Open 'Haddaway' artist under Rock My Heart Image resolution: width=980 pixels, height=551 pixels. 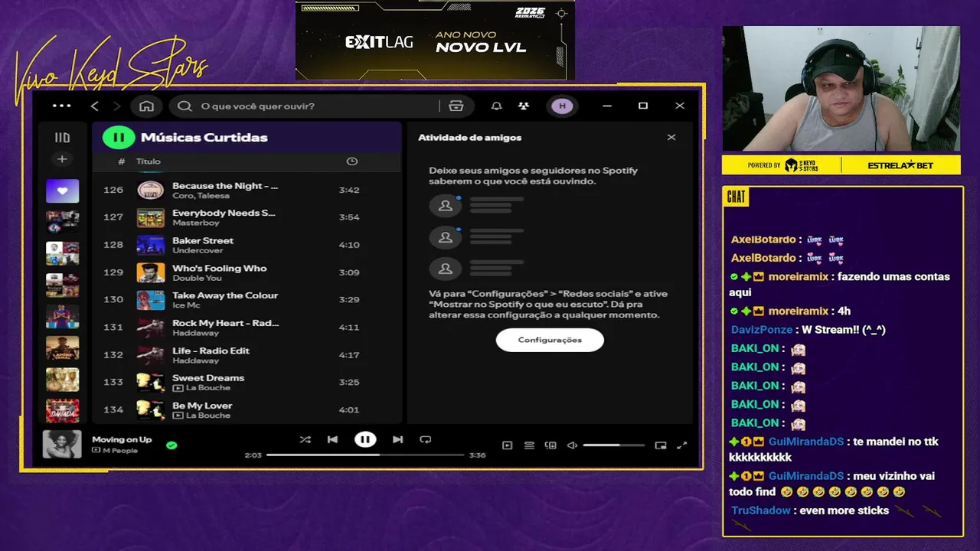tap(195, 333)
